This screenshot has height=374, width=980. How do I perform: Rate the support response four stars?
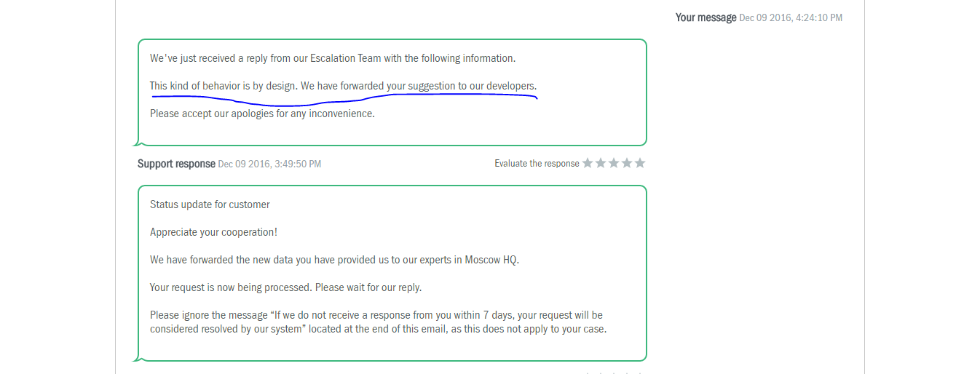coord(627,163)
